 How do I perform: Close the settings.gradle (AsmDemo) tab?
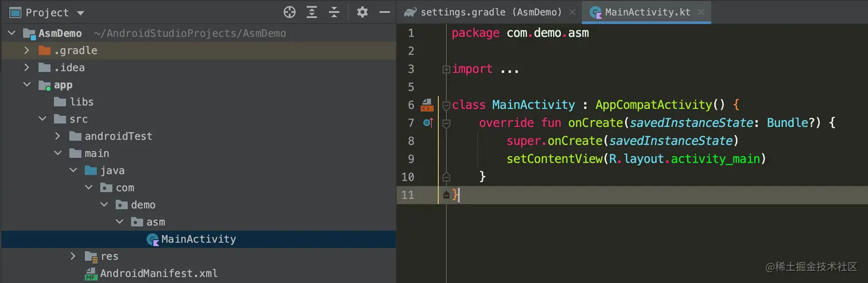click(x=572, y=13)
